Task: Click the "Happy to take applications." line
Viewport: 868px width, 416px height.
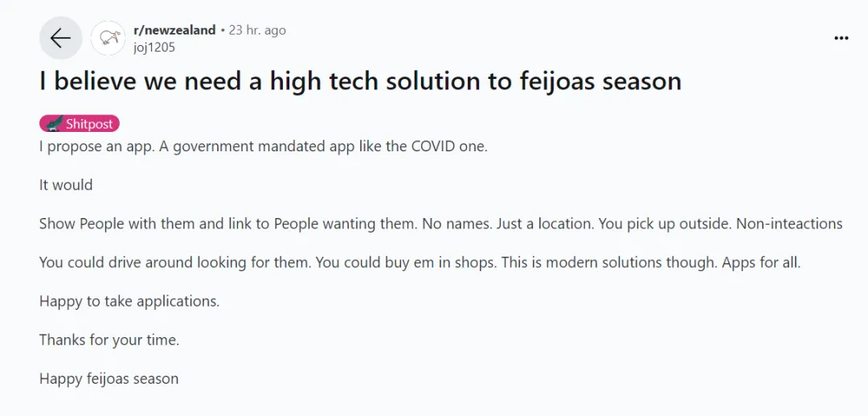Action: 129,301
